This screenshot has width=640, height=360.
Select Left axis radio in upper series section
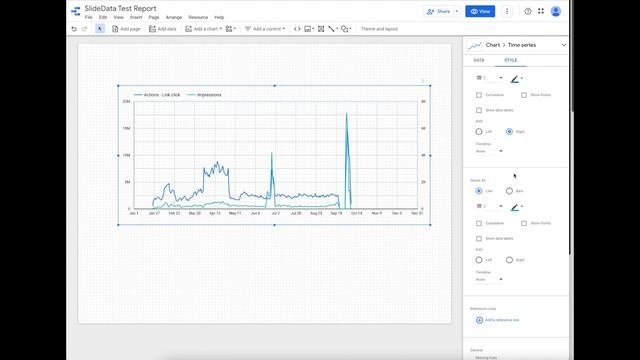[x=479, y=131]
